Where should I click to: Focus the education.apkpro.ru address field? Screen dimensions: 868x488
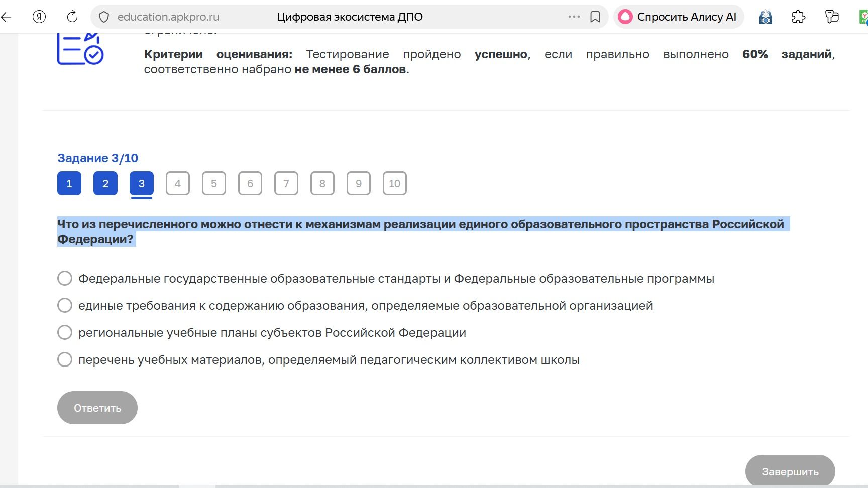tap(168, 17)
